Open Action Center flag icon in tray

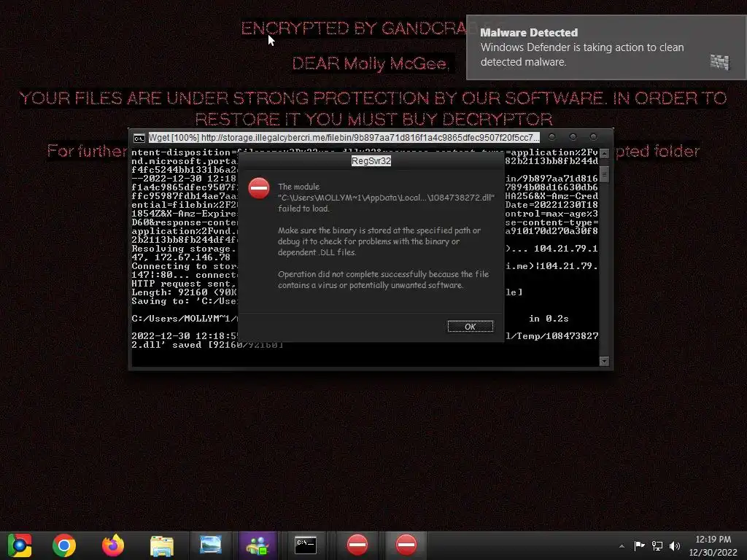pos(639,545)
